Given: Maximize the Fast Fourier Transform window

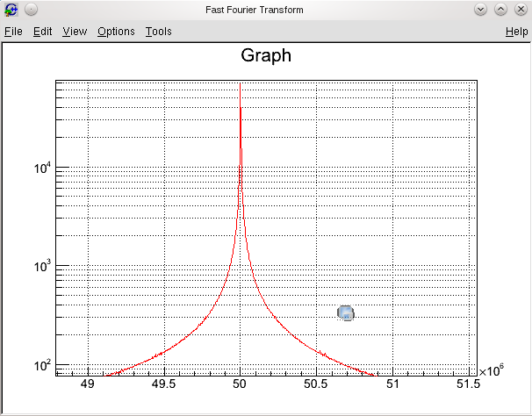Looking at the screenshot, I should [500, 10].
